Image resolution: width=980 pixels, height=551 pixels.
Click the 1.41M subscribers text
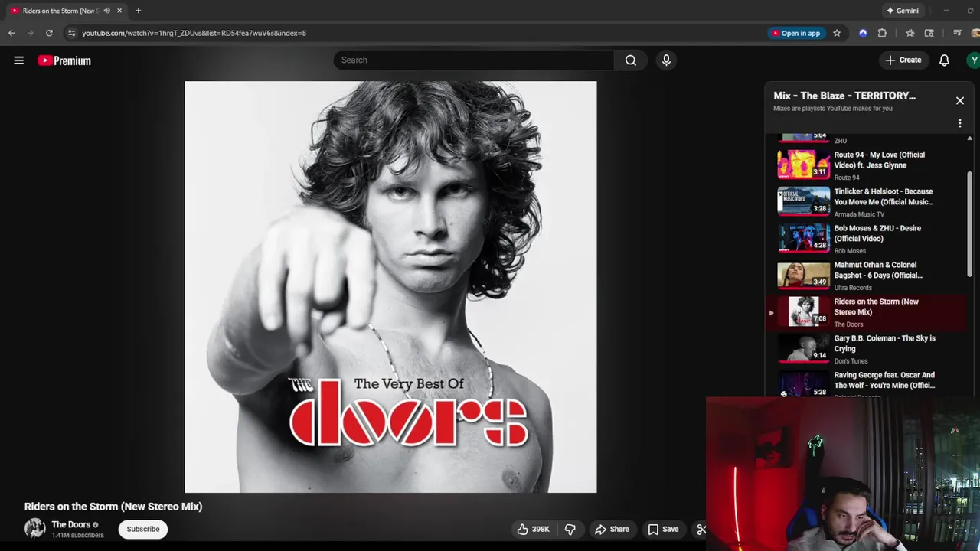point(77,535)
